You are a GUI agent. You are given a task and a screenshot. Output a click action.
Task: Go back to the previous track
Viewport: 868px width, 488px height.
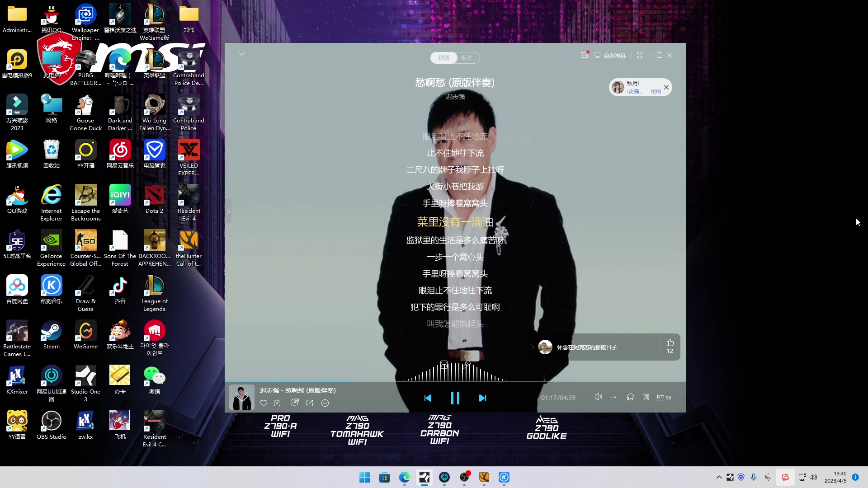point(428,398)
